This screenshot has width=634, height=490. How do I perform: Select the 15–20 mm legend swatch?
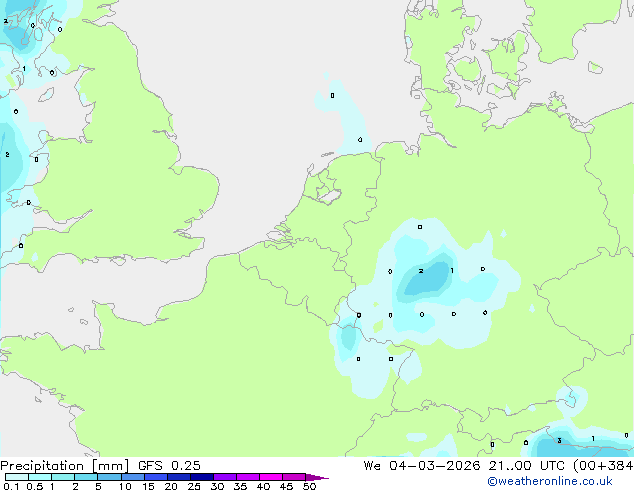tap(155, 477)
